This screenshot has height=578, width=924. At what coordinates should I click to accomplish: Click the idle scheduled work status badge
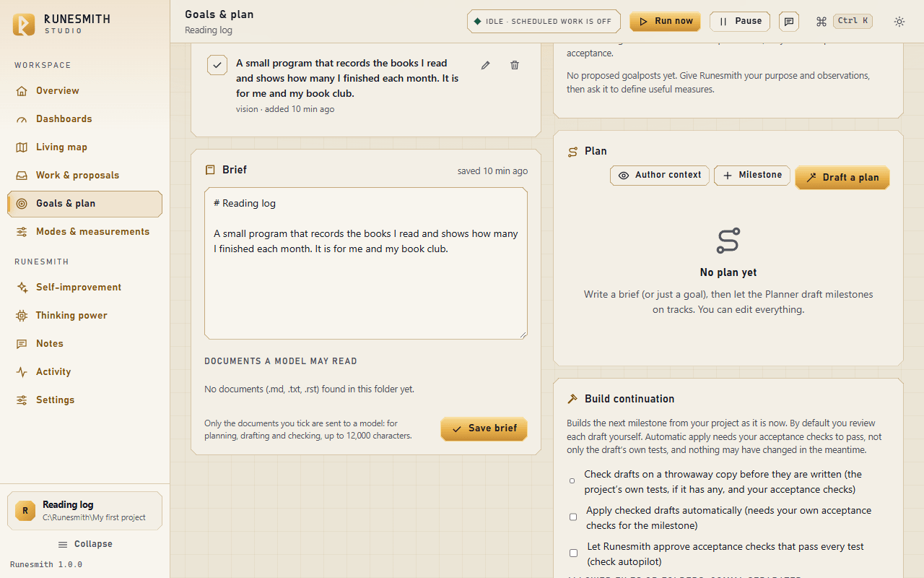[x=544, y=22]
